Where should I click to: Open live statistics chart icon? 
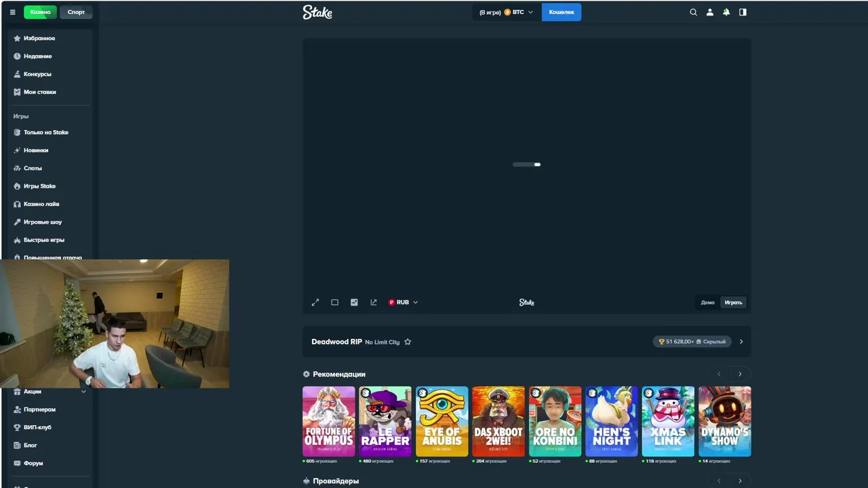pos(354,302)
